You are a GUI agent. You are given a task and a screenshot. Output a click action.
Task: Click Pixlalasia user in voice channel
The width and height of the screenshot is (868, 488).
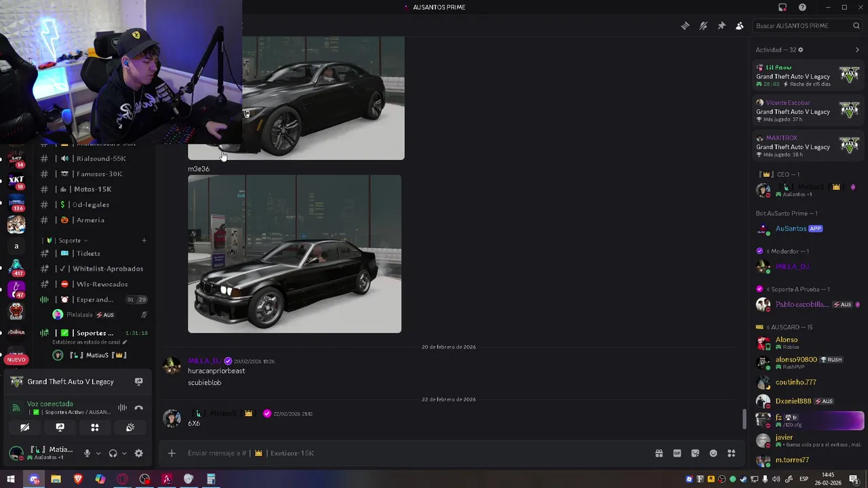click(x=100, y=314)
